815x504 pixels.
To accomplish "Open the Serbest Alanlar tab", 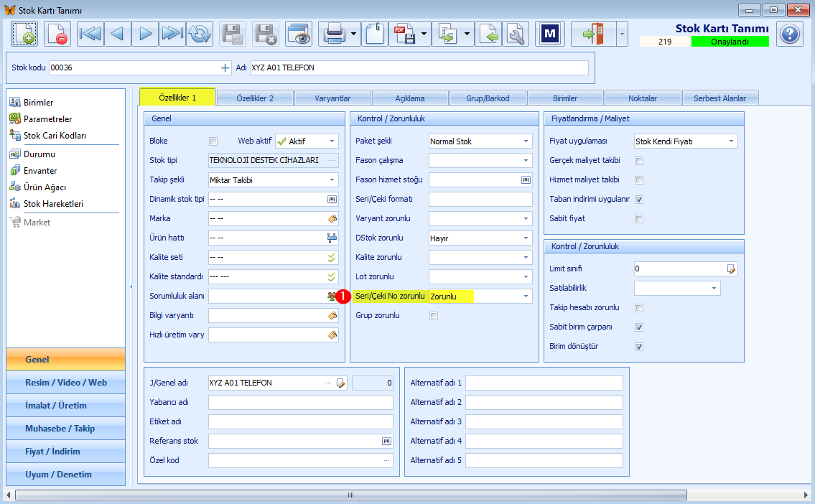I will click(x=720, y=98).
